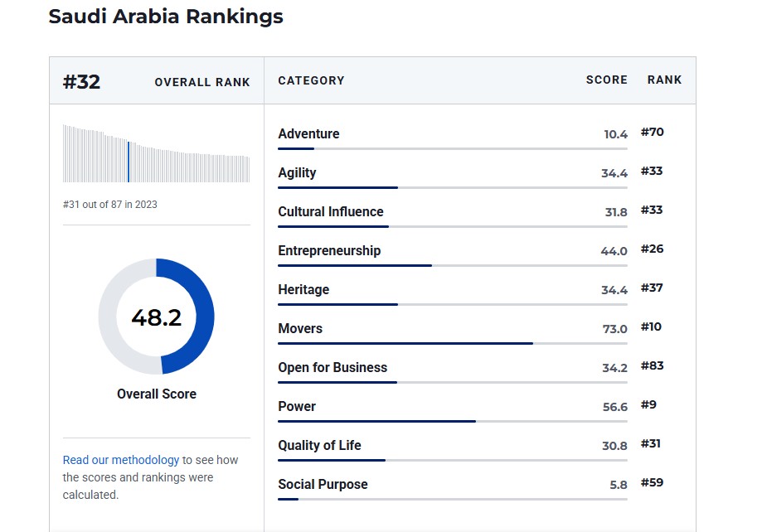Open the 'Read our methodology' link
This screenshot has height=532, width=767.
pyautogui.click(x=121, y=460)
